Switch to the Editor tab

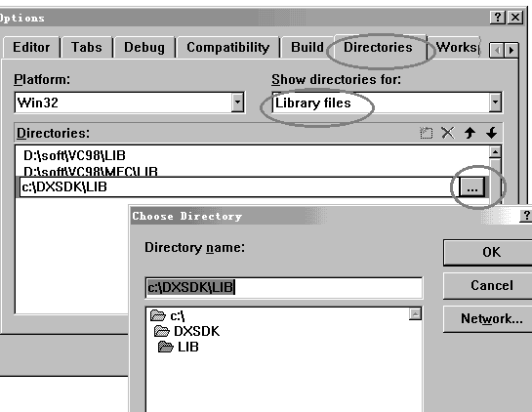(x=31, y=47)
